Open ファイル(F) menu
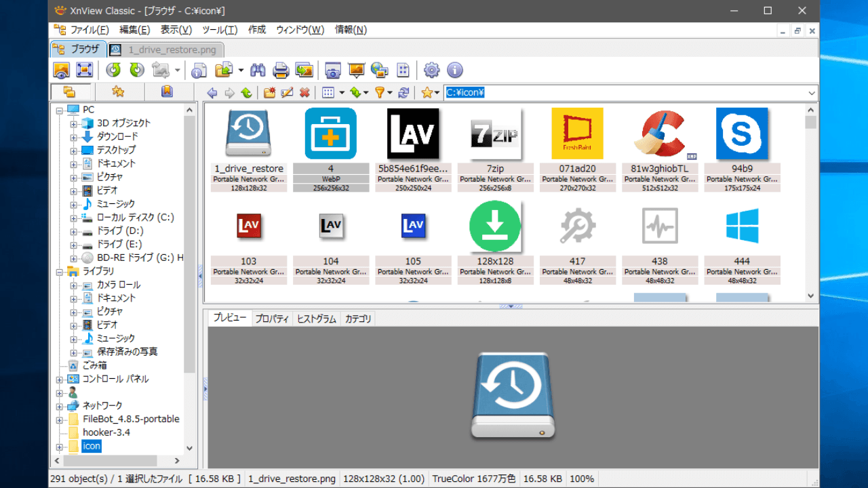 (90, 30)
